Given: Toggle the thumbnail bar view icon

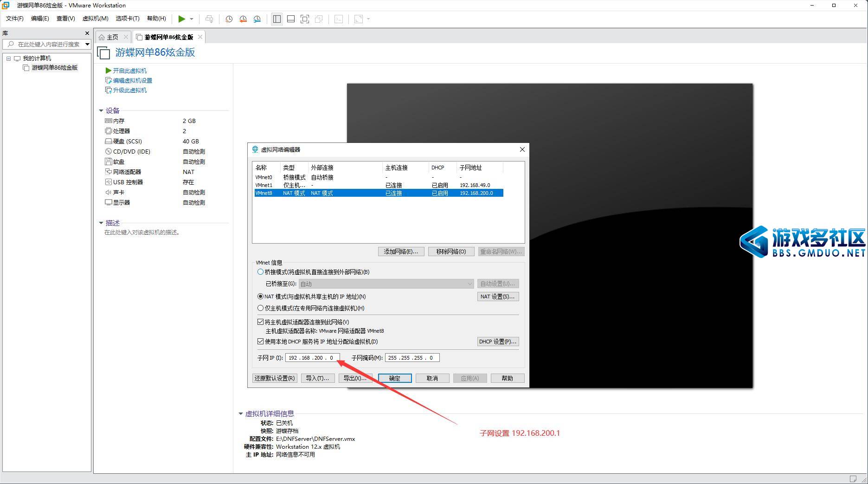Looking at the screenshot, I should pyautogui.click(x=291, y=19).
